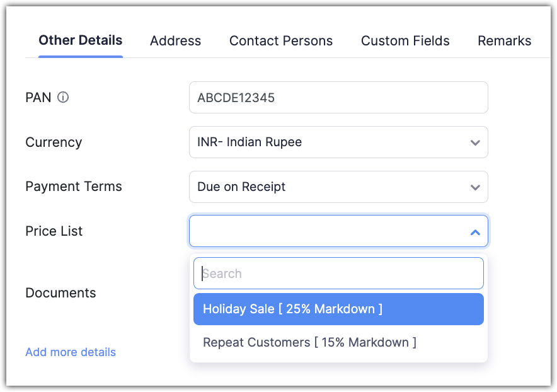
Task: Click the empty Price List combo box
Action: tap(328, 231)
